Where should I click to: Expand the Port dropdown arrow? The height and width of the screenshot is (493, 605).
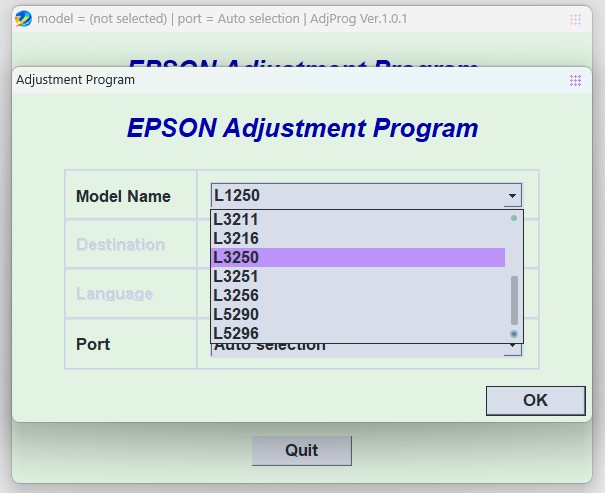coord(512,347)
